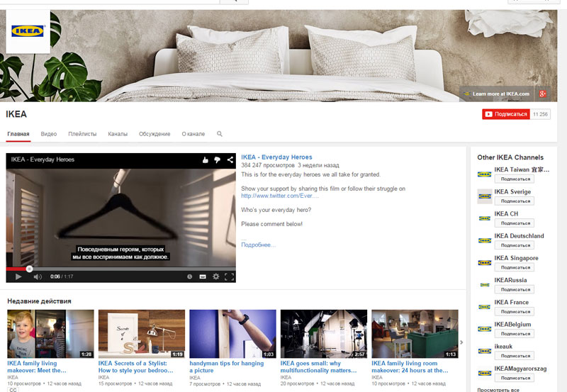Viewport: 567px width, 392px height.
Task: Click the thumbs up icon on video
Action: pos(206,160)
